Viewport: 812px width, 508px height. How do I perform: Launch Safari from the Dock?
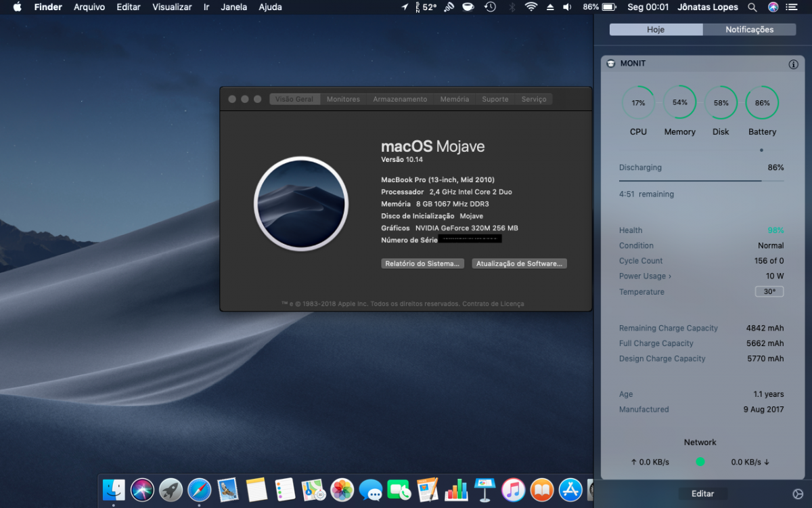[x=200, y=489]
